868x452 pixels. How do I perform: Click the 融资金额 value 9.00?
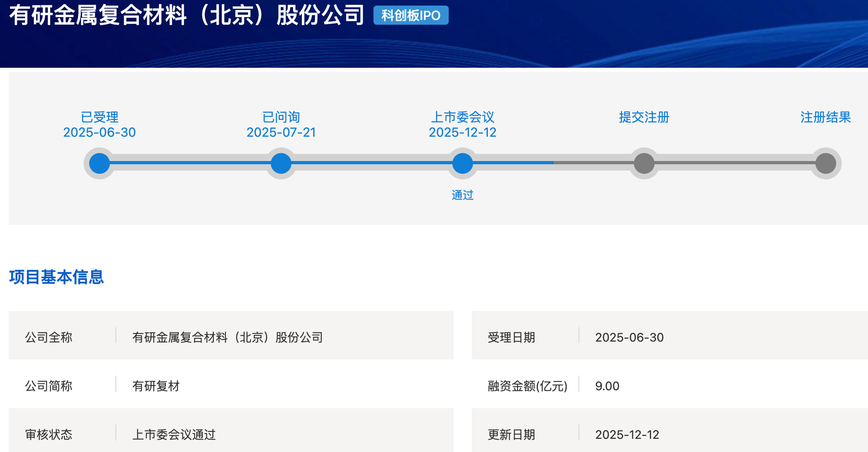(607, 386)
